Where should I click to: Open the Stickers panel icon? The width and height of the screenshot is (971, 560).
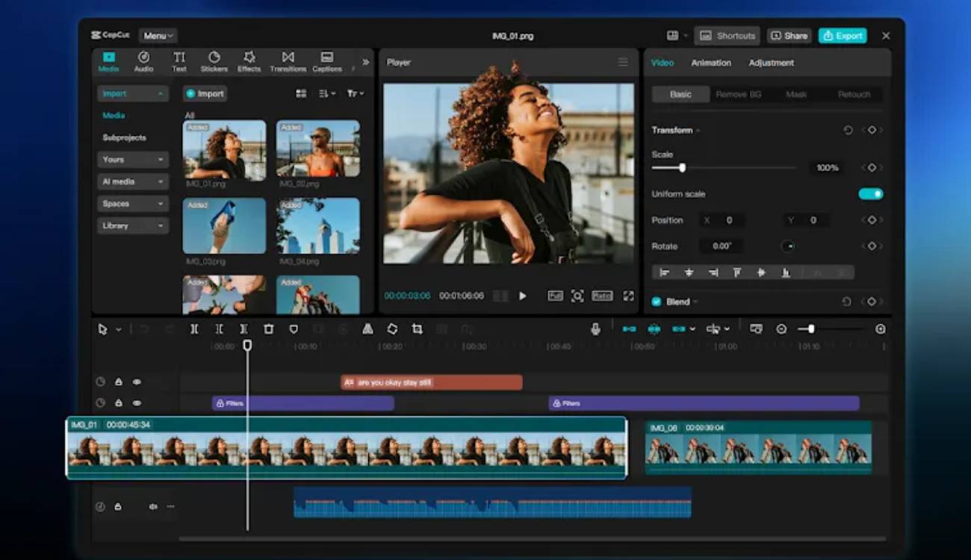(x=214, y=61)
